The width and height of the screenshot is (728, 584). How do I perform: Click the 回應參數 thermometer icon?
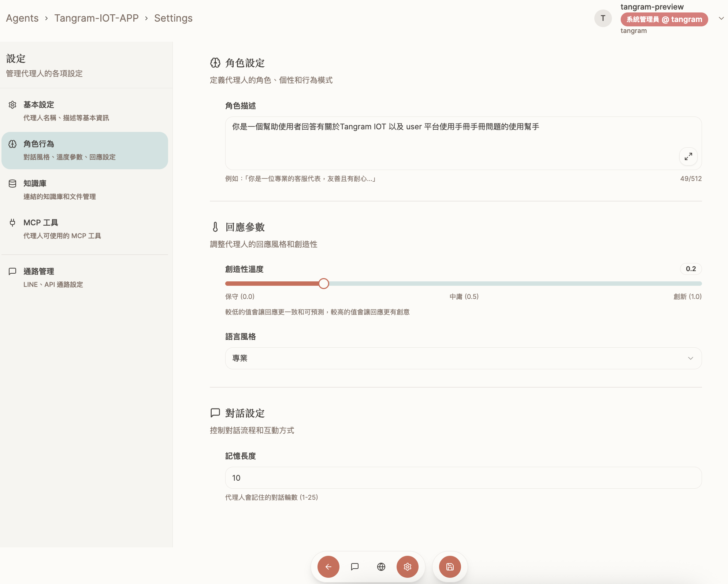pos(215,227)
